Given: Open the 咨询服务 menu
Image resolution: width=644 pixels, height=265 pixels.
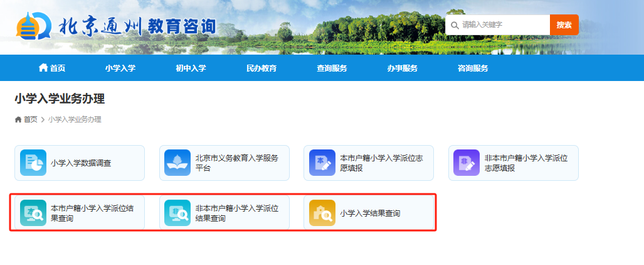Looking at the screenshot, I should click(x=473, y=68).
